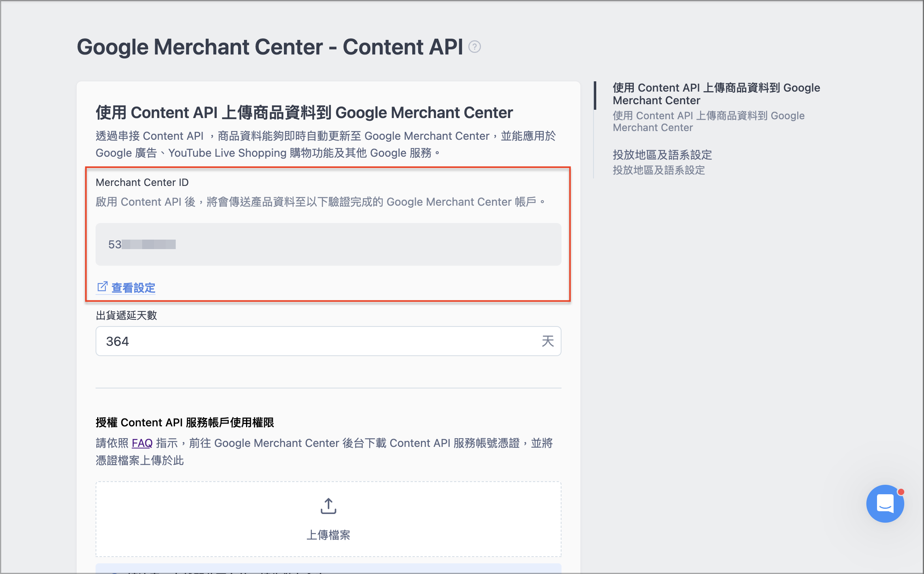Open the chat support bubble icon
This screenshot has height=574, width=924.
[885, 504]
